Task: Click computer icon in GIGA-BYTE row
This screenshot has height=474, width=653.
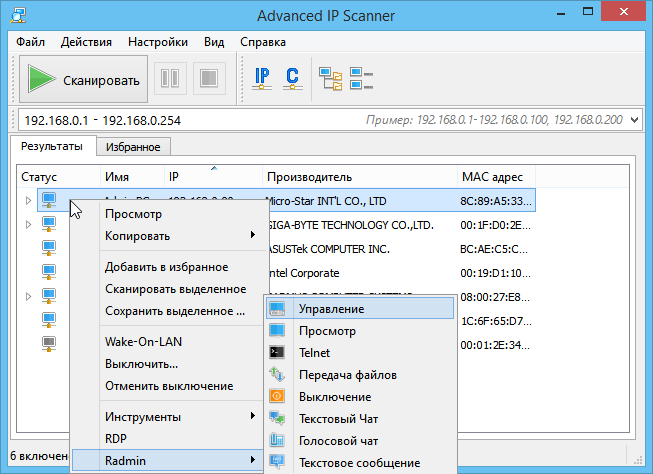Action: coord(49,224)
